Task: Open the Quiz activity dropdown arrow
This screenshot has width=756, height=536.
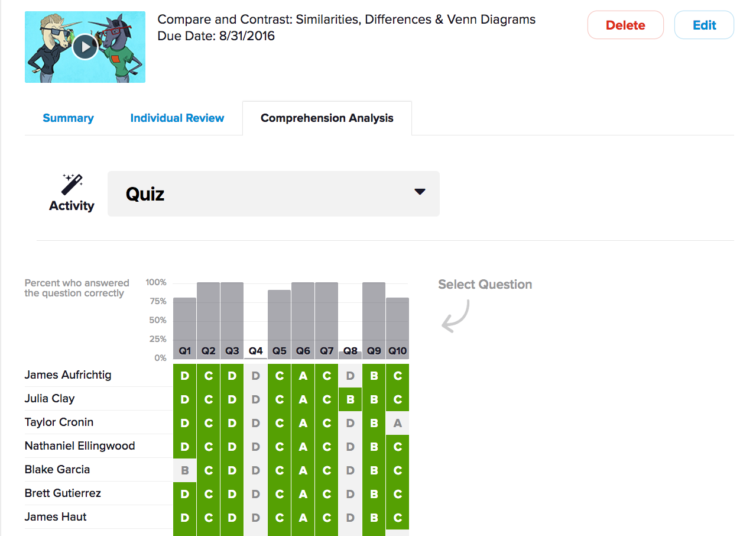Action: point(420,192)
